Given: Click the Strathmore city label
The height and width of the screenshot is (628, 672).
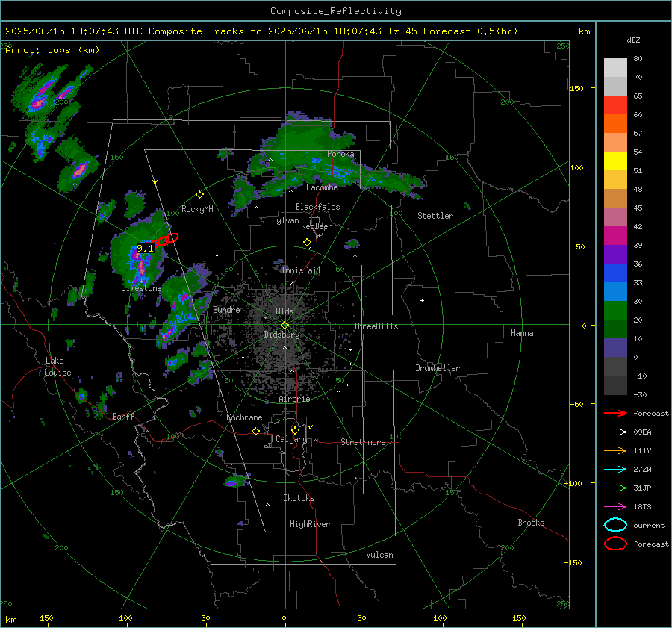Looking at the screenshot, I should click(363, 442).
